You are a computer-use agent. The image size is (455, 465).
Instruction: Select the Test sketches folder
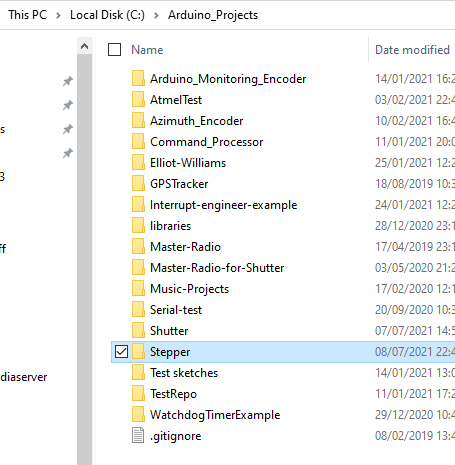[x=184, y=373]
